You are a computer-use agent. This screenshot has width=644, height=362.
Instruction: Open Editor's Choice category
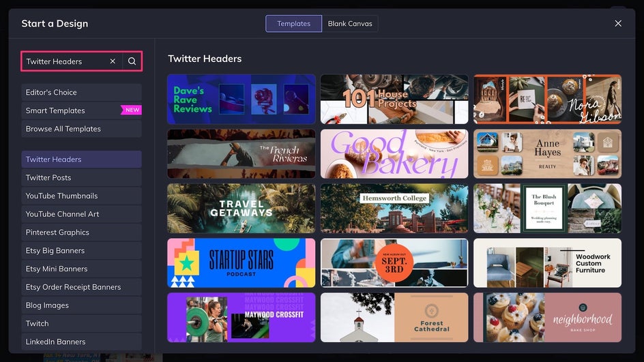coord(81,92)
